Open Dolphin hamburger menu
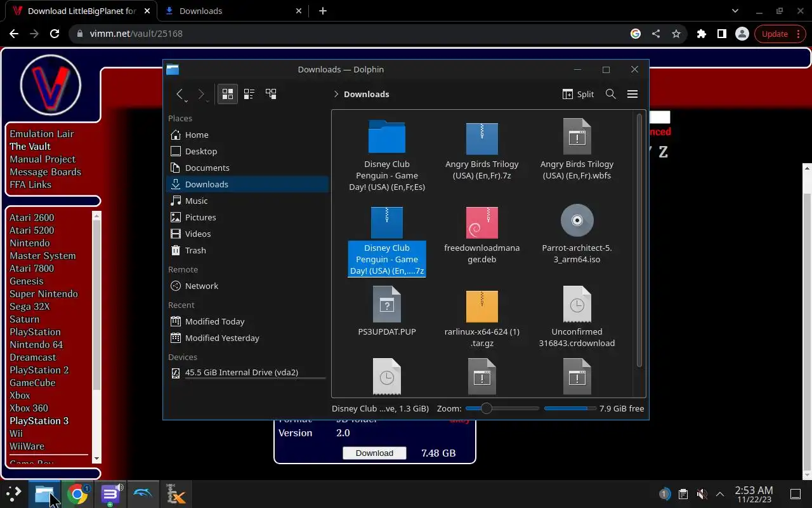Image resolution: width=812 pixels, height=508 pixels. coord(632,94)
